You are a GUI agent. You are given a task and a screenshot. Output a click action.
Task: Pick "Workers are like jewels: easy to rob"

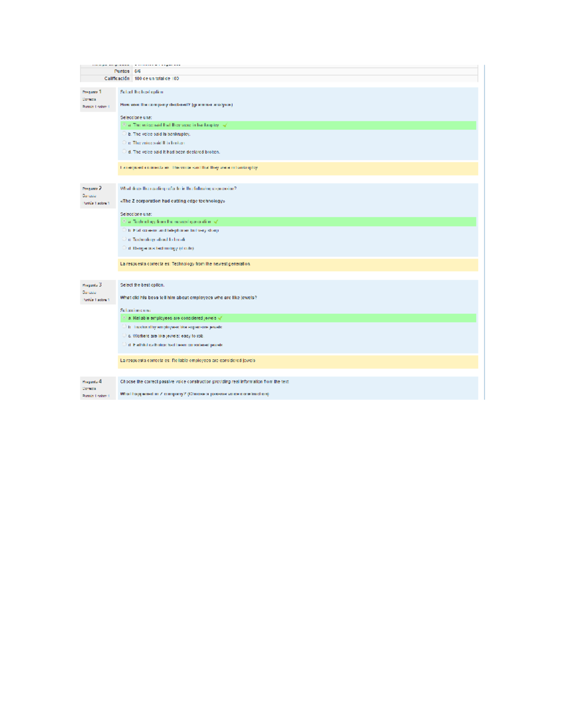point(125,337)
